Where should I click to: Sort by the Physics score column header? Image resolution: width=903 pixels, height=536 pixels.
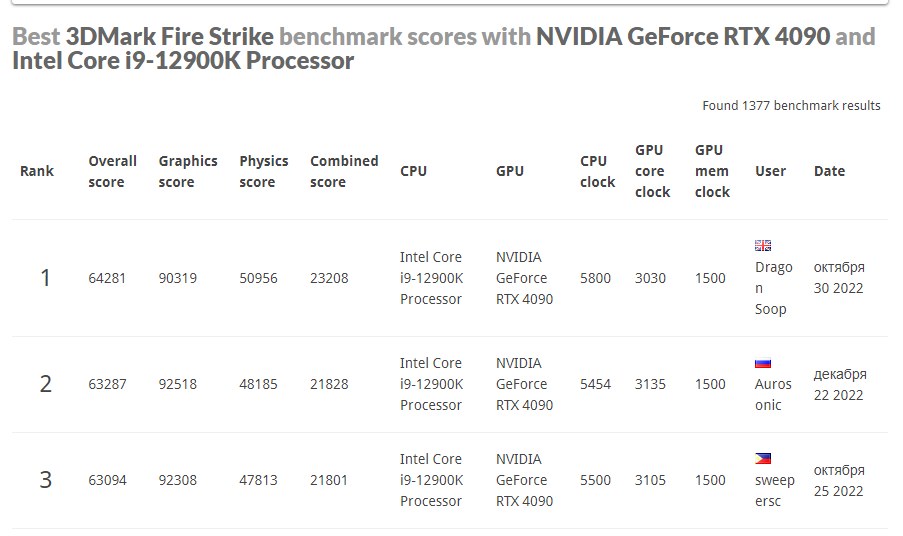(x=263, y=171)
